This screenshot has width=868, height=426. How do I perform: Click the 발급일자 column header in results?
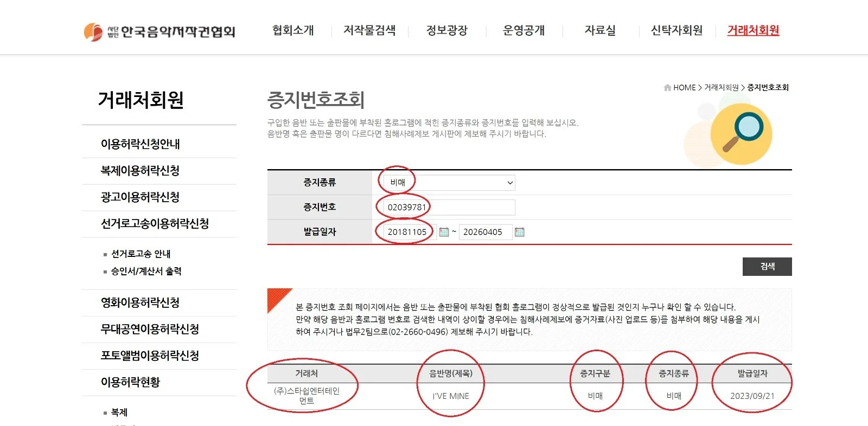coord(752,373)
